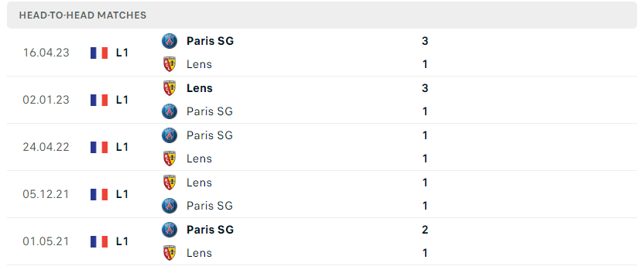The image size is (644, 280).
Task: Click Lens crest in 01.05.21 match
Action: [x=170, y=253]
